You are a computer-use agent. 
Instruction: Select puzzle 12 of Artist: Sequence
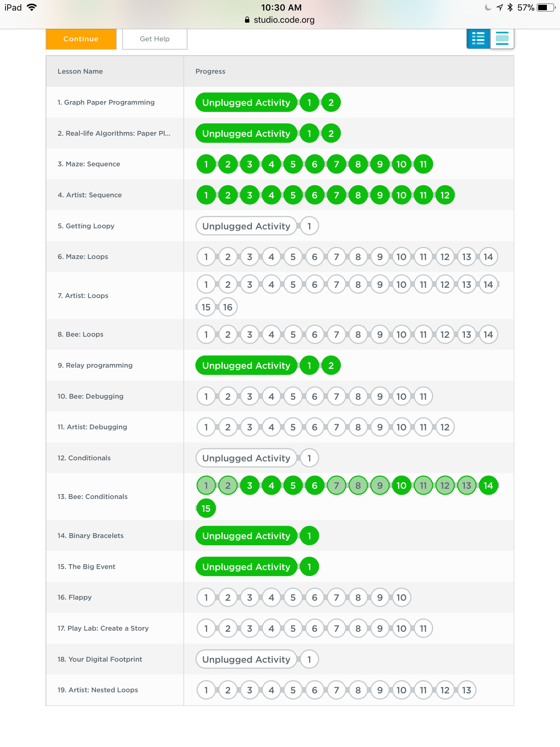click(445, 195)
